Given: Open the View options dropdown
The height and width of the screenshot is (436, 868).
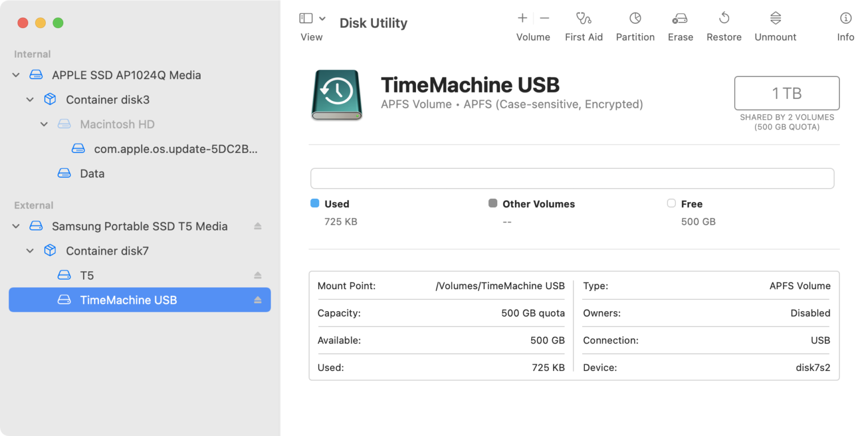Looking at the screenshot, I should 323,18.
